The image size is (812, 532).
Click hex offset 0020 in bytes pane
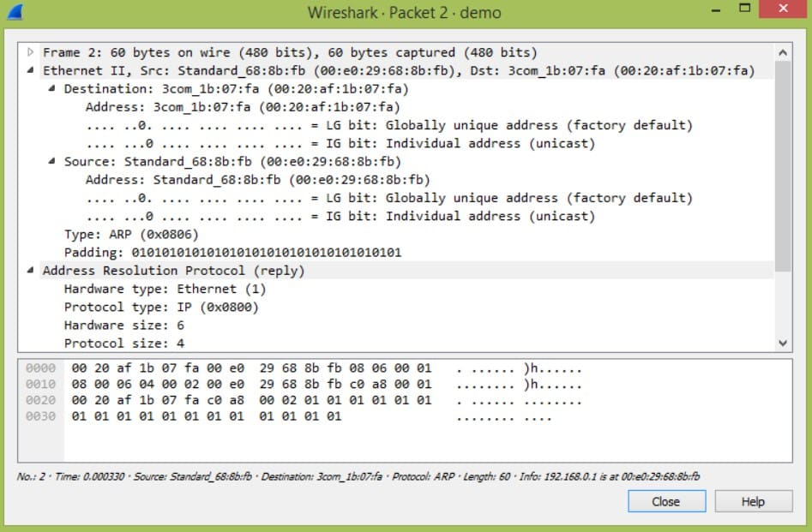pyautogui.click(x=40, y=400)
